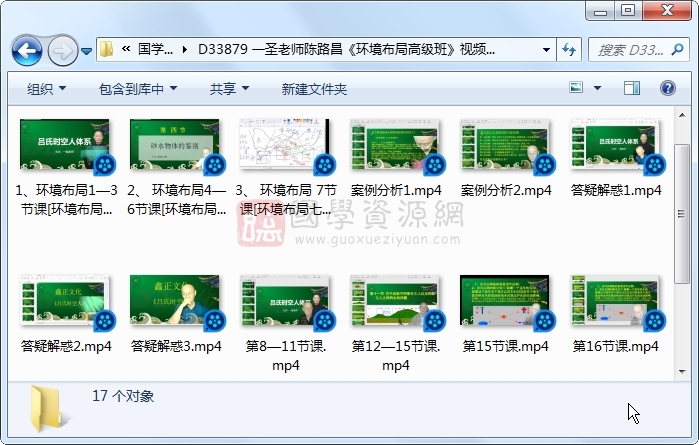Select thumbnail of 1、环境布局1—3节课 video
This screenshot has height=445, width=699.
(x=65, y=144)
